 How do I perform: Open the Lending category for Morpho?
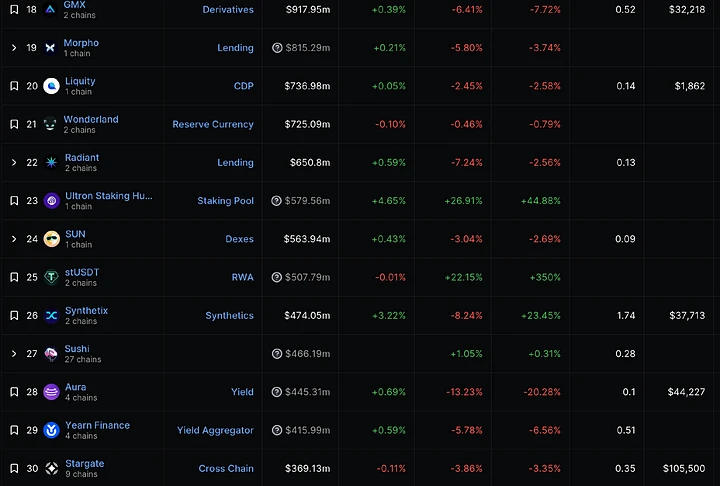235,48
